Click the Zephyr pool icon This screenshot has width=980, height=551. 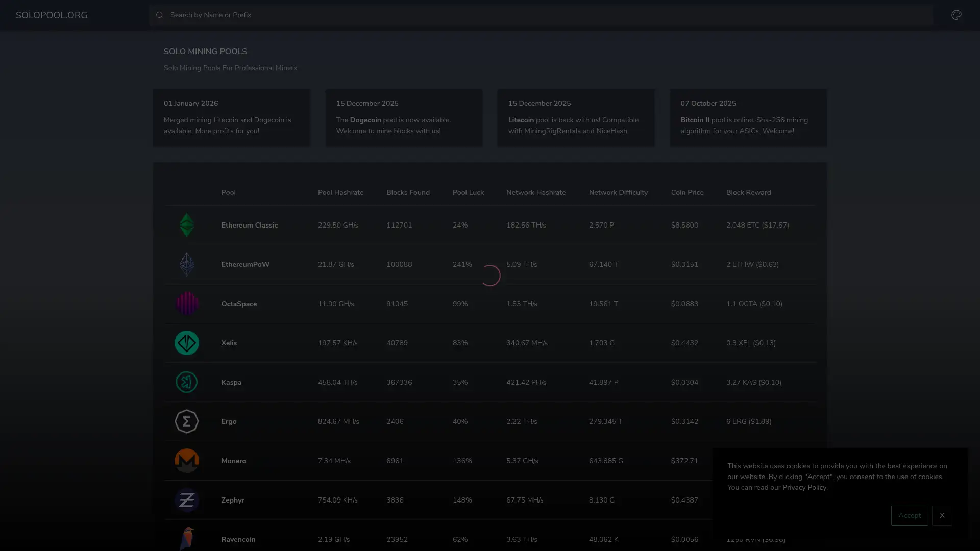tap(187, 500)
